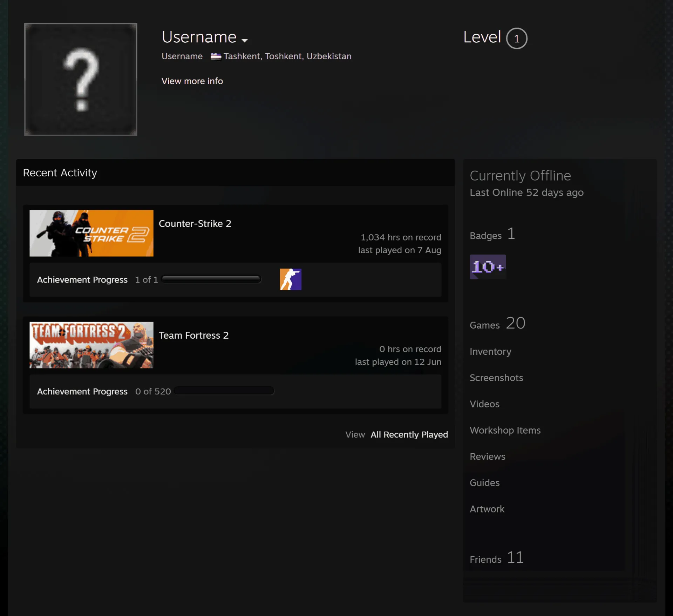The image size is (673, 616).
Task: Open the Reviews section
Action: coord(488,456)
